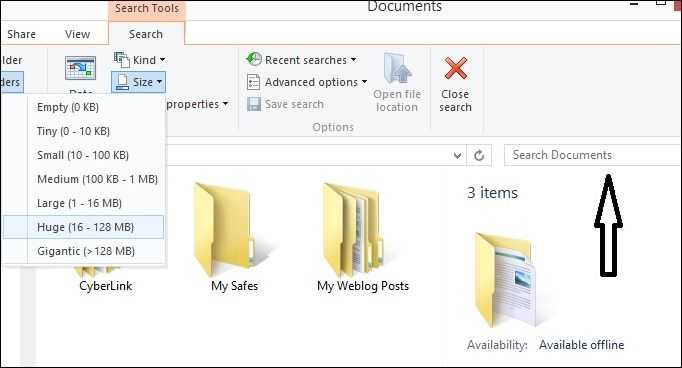Choose Tiny (0 - 10 KB) size filter
Viewport: 682px width, 368px height.
[84, 131]
